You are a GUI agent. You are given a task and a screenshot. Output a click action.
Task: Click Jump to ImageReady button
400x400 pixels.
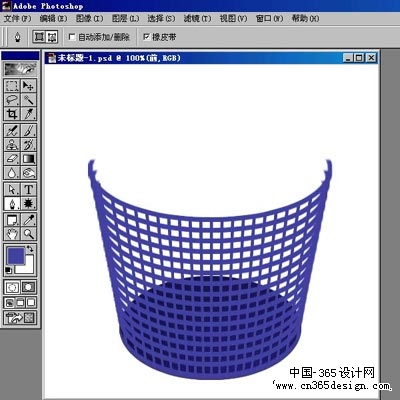[x=20, y=318]
